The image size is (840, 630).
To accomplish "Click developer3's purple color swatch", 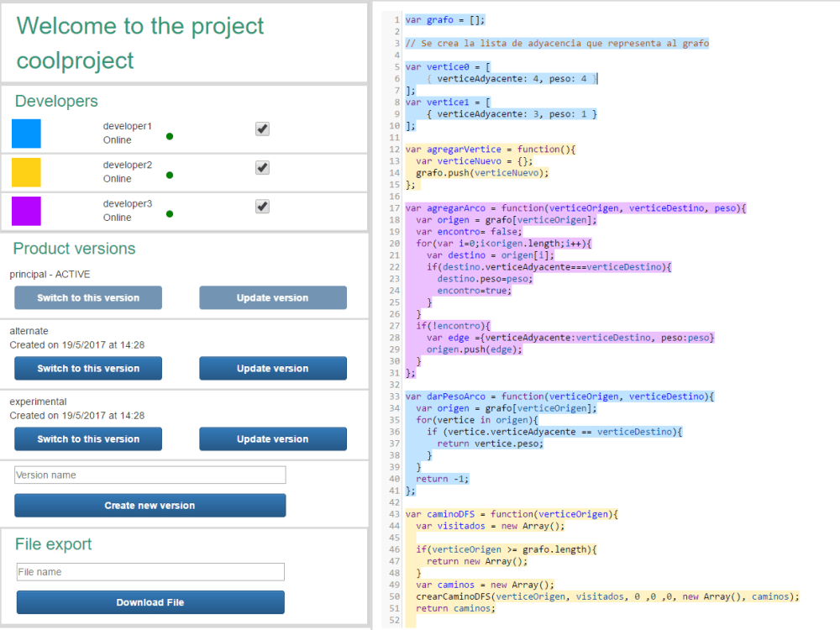I will click(x=26, y=211).
